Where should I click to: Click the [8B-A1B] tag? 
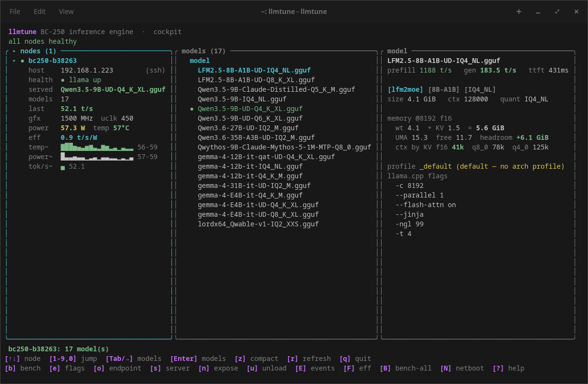click(444, 89)
